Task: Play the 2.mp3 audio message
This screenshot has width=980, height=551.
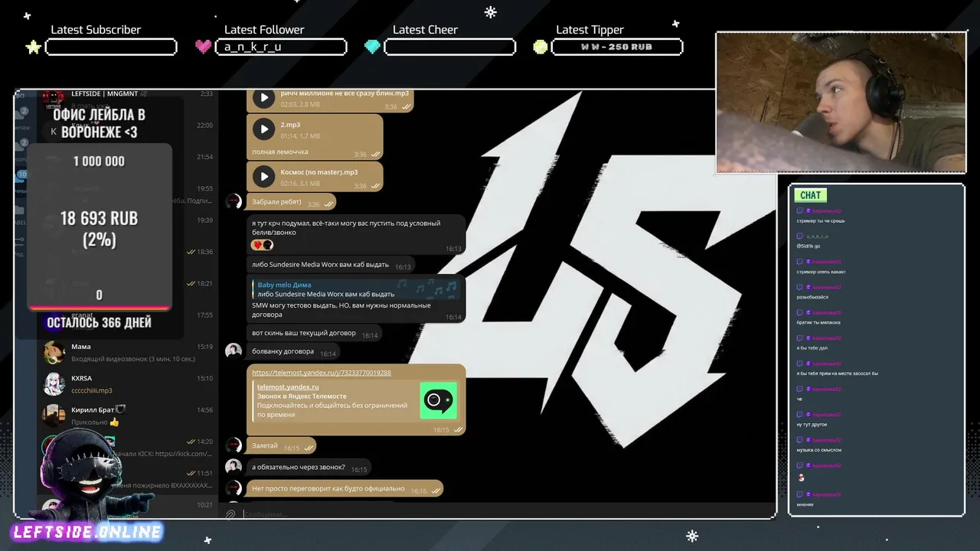Action: 263,129
